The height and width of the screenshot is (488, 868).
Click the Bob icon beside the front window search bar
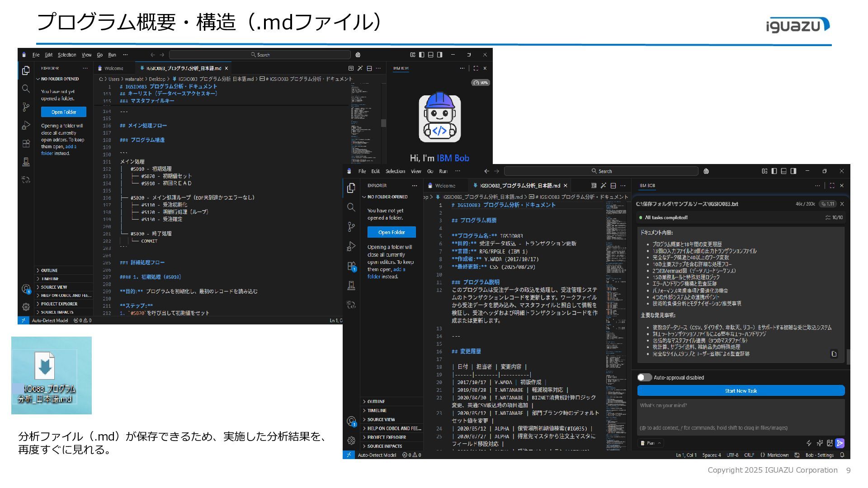coord(706,171)
